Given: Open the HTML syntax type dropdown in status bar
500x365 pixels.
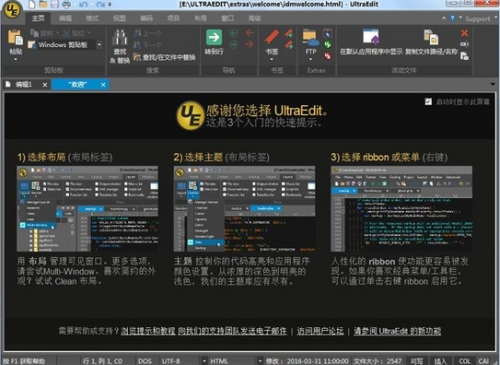Looking at the screenshot, I should coord(260,361).
